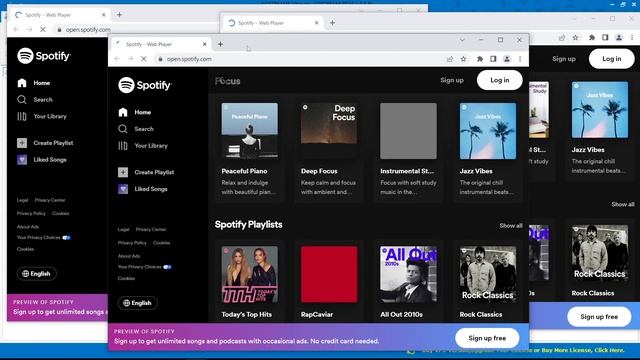Click Sign up free in the front window banner
The image size is (640, 360).
[x=487, y=338]
